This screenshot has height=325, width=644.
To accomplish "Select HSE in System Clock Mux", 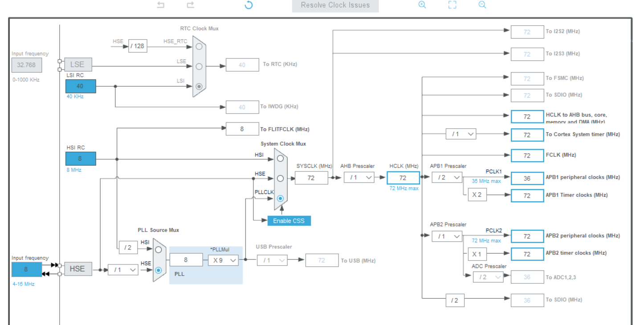I will [x=280, y=178].
